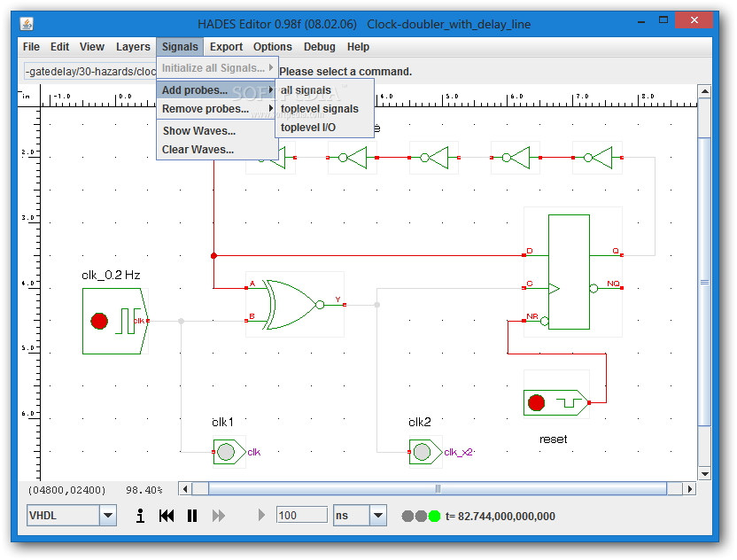737x560 pixels.
Task: Click the red wire junction dot
Action: (213, 256)
